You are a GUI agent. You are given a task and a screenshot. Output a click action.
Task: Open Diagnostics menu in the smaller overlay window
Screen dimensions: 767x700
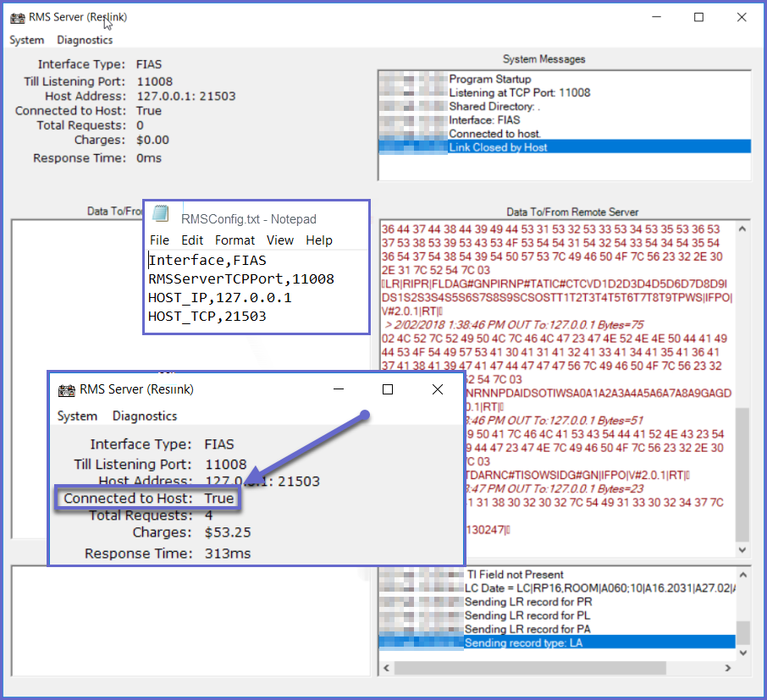tap(145, 416)
